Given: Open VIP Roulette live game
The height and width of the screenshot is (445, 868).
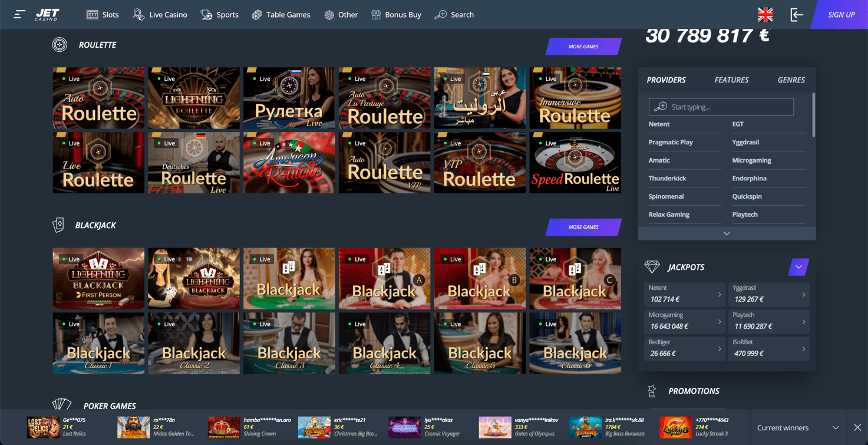Looking at the screenshot, I should [x=480, y=163].
